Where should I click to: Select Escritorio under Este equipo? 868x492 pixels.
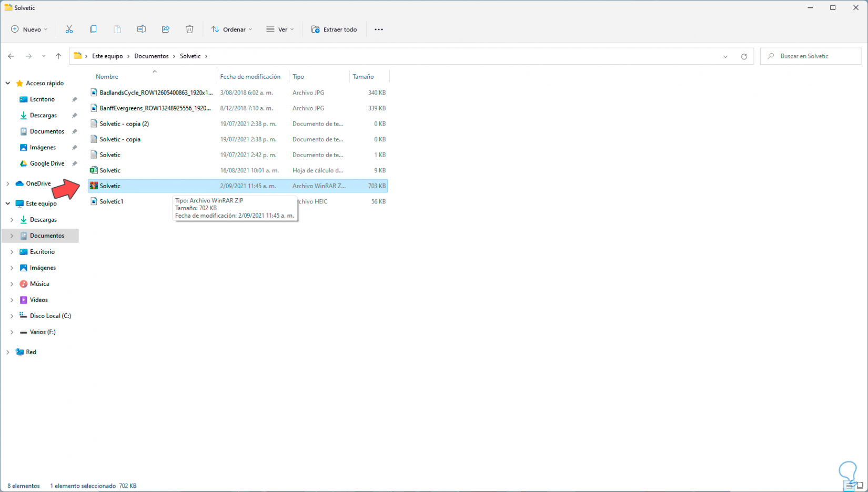(x=43, y=252)
